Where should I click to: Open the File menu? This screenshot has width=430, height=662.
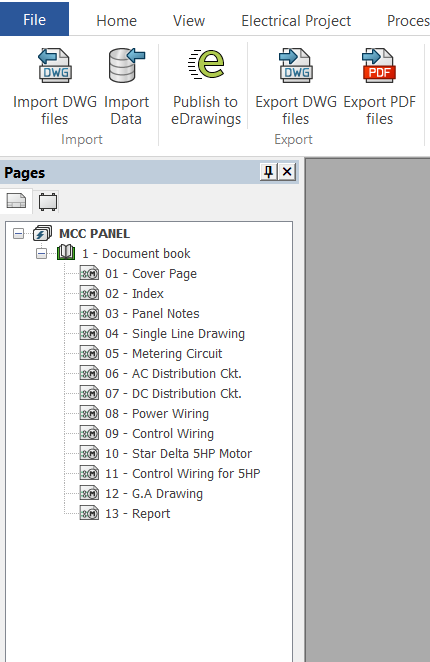[34, 19]
